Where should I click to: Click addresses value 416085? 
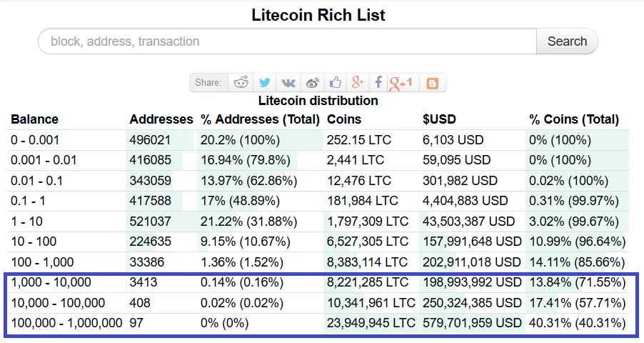(x=151, y=160)
